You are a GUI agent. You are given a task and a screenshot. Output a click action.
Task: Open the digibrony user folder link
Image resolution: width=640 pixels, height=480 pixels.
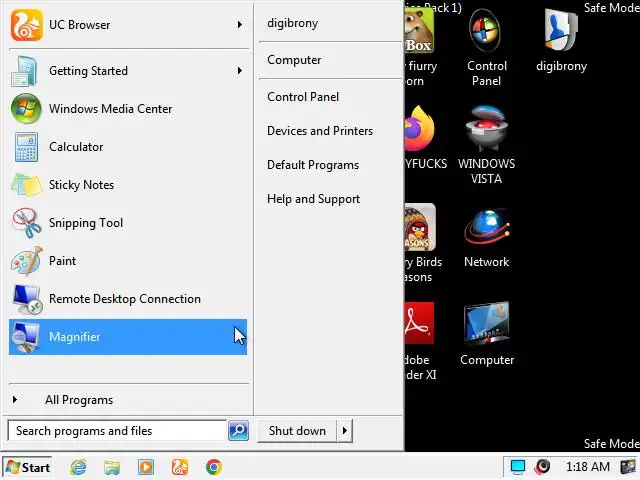coord(292,23)
